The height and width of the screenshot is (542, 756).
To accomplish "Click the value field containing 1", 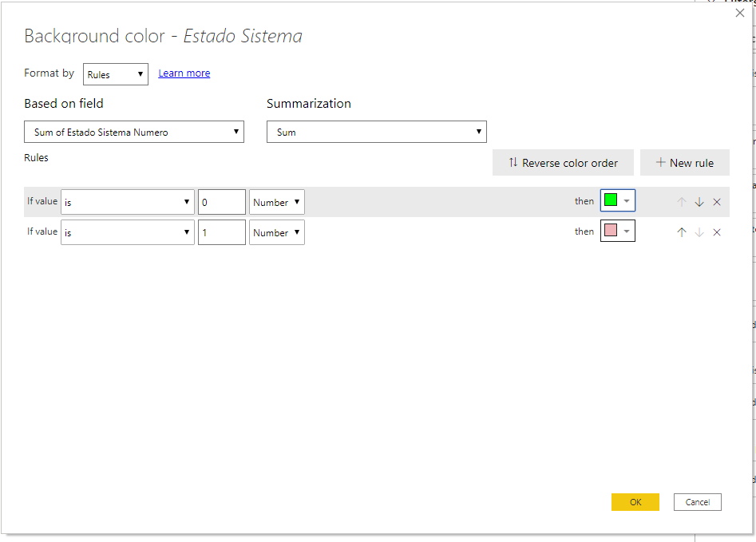I will coord(222,232).
